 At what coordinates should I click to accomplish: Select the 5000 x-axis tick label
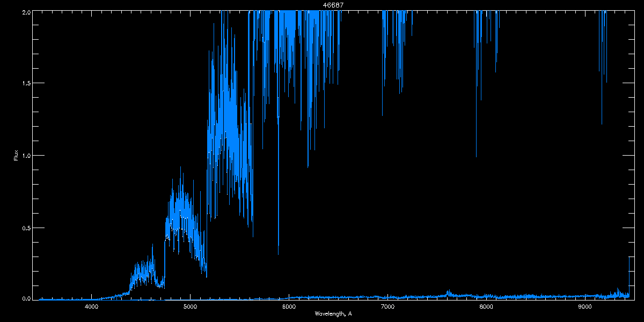(x=190, y=306)
